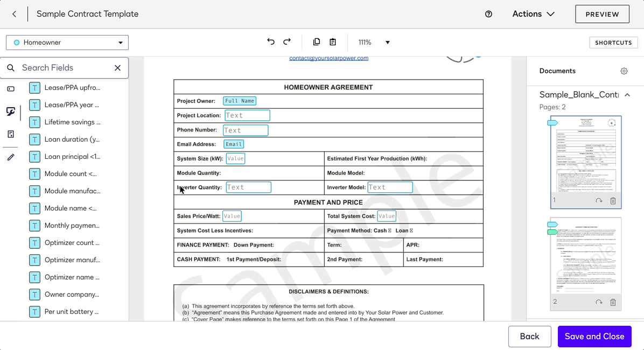Open the Actions menu
The width and height of the screenshot is (644, 350).
click(533, 14)
